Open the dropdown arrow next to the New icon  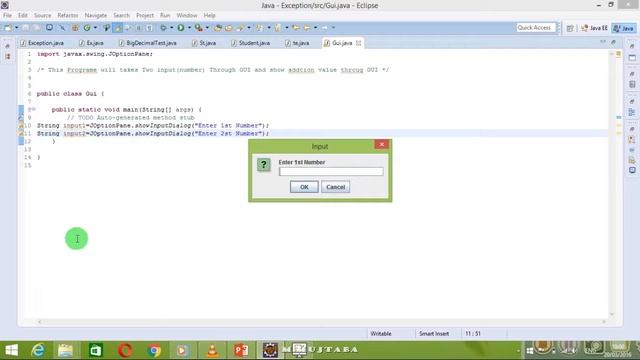(x=16, y=28)
